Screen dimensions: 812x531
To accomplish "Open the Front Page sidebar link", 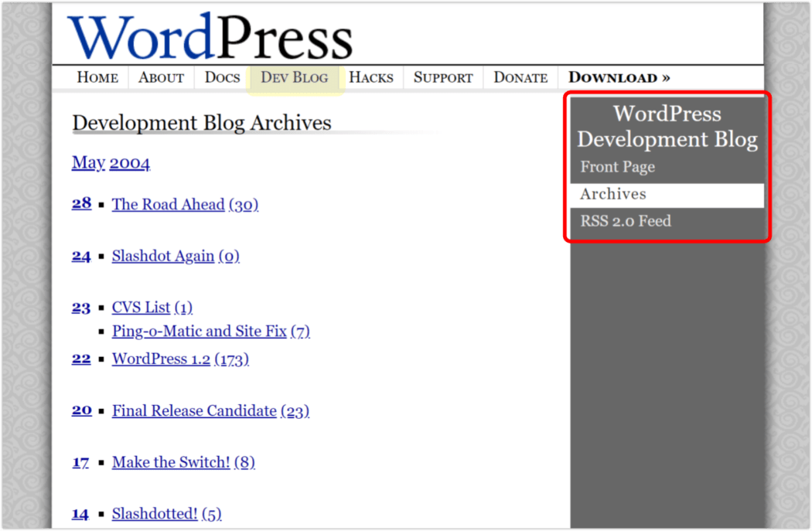I will [617, 167].
